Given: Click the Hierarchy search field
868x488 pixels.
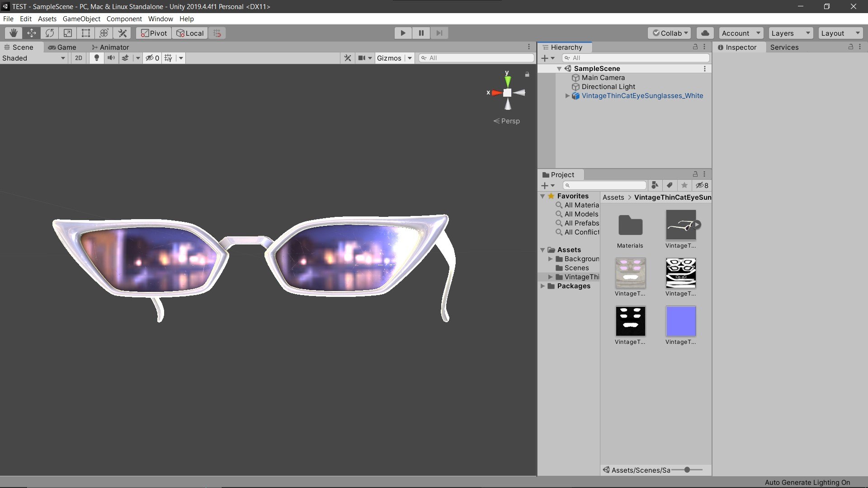Looking at the screenshot, I should pos(635,58).
